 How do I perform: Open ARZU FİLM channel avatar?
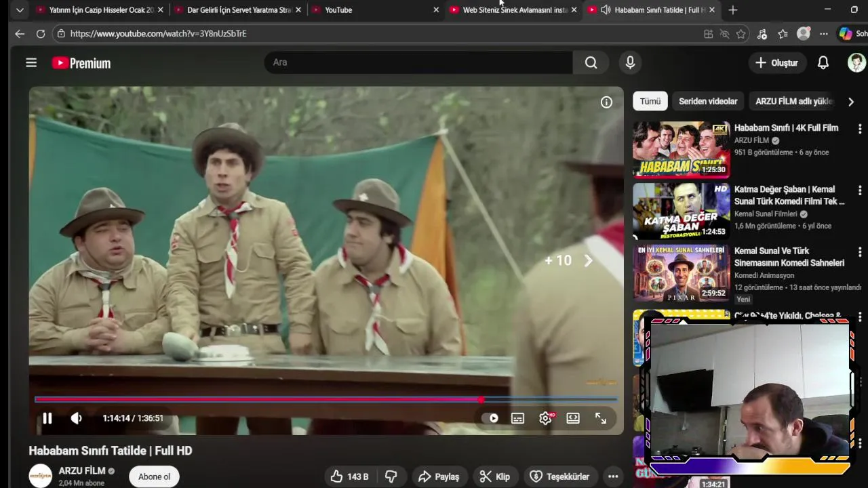(x=40, y=476)
